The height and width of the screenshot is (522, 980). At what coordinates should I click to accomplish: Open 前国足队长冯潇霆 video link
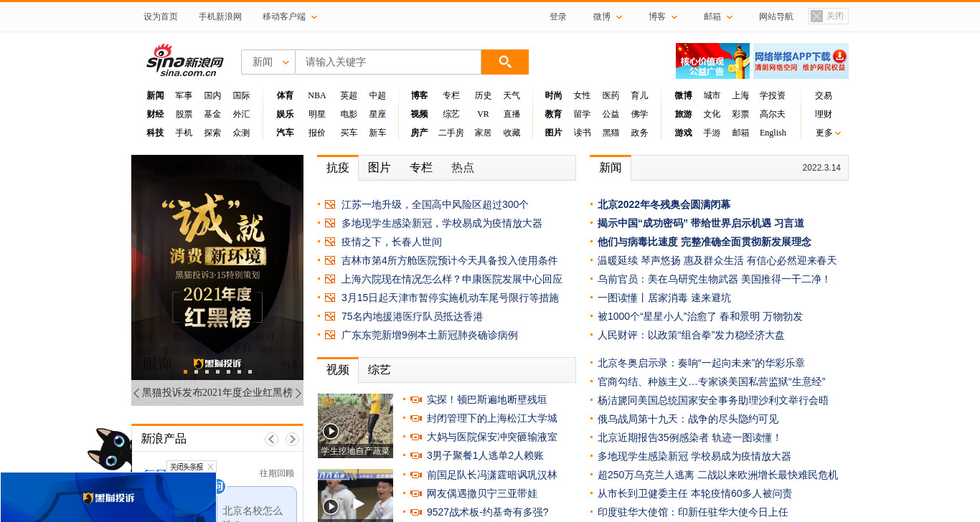tap(491, 475)
